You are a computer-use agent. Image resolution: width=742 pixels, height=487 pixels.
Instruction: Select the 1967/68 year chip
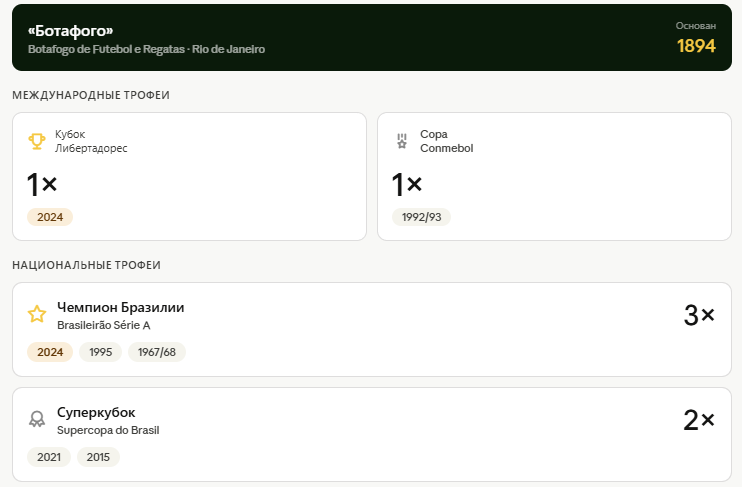tap(157, 352)
